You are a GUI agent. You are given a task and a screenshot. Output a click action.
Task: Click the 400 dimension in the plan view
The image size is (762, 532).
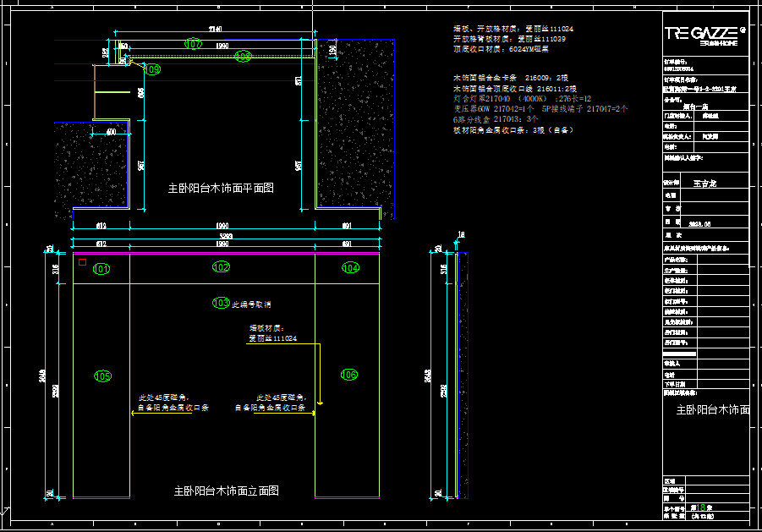coord(111,132)
